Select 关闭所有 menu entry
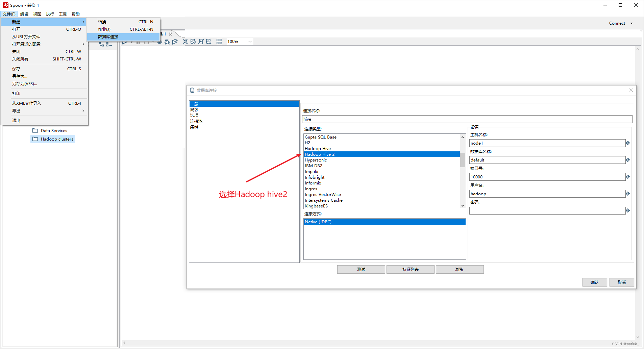The image size is (644, 349). tap(44, 59)
